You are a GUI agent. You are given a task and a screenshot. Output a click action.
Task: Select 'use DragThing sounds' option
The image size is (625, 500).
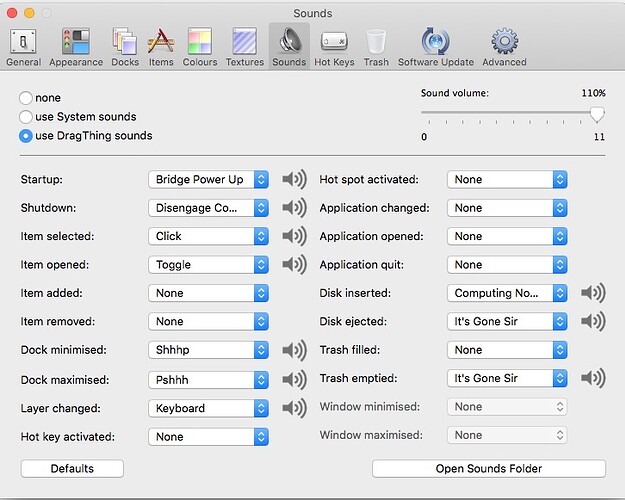pos(26,136)
